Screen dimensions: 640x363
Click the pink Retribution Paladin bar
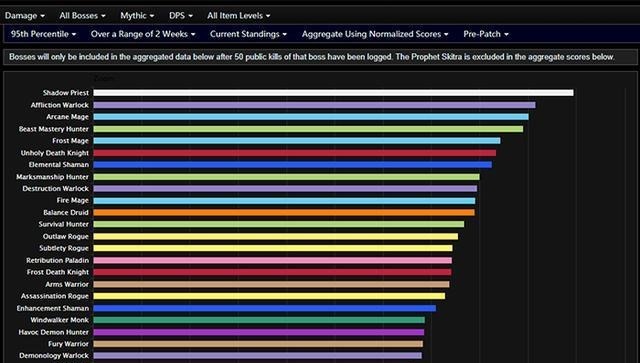pyautogui.click(x=273, y=260)
